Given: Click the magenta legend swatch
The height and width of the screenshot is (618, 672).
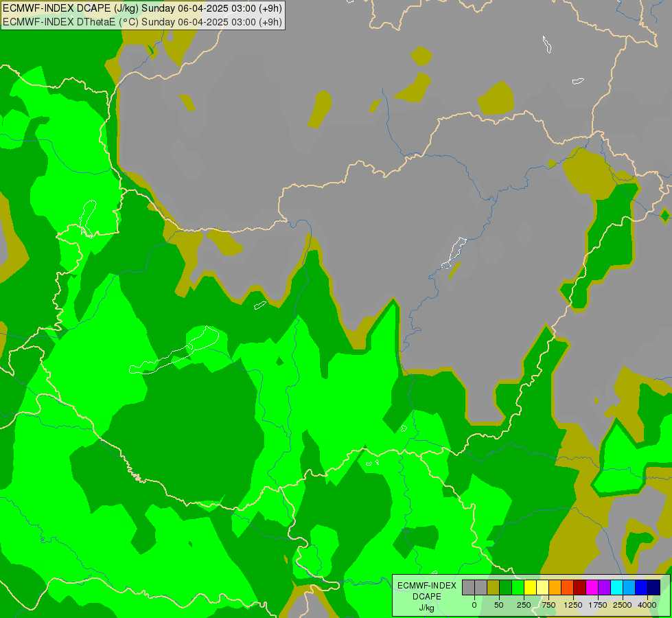Looking at the screenshot, I should pyautogui.click(x=592, y=588).
